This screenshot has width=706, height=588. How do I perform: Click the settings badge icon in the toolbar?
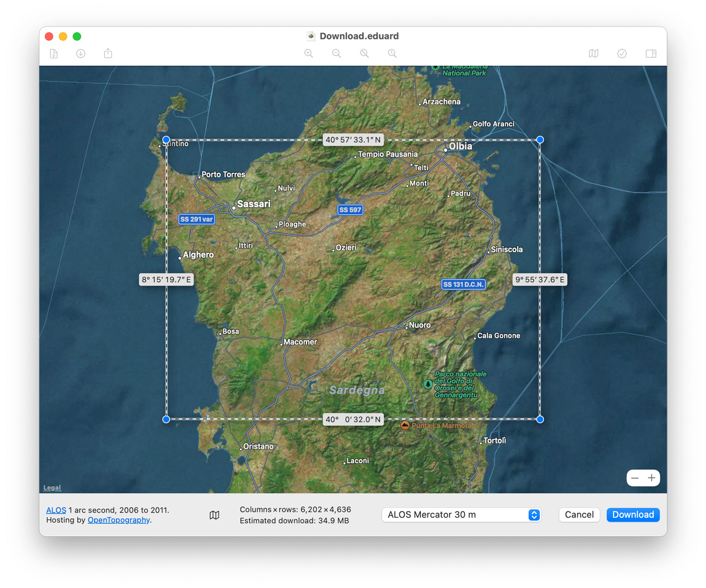[x=622, y=53]
